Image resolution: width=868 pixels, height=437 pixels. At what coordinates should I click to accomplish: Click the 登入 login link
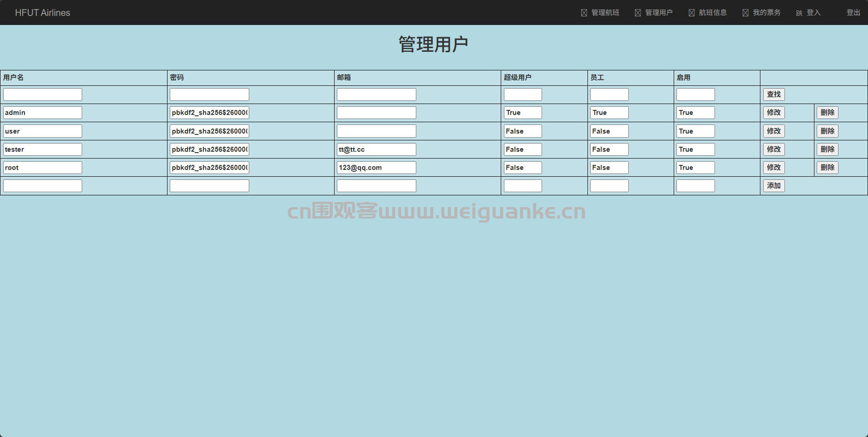pos(809,13)
